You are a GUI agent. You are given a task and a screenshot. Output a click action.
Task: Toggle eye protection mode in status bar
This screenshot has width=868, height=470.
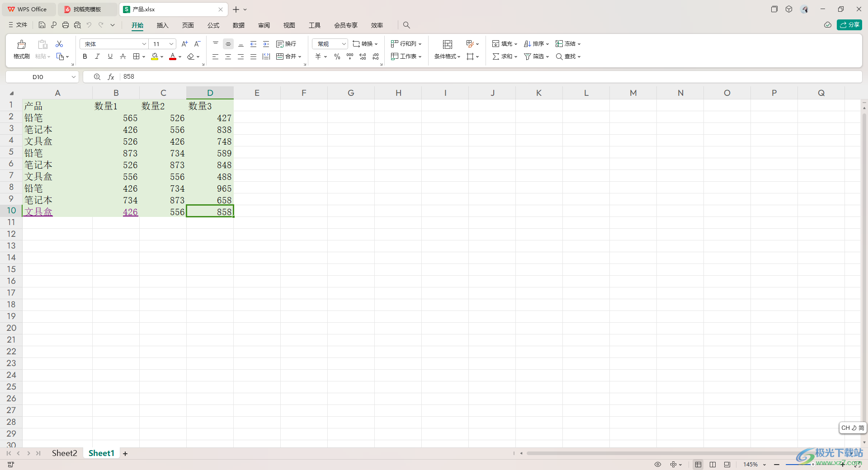(x=658, y=465)
